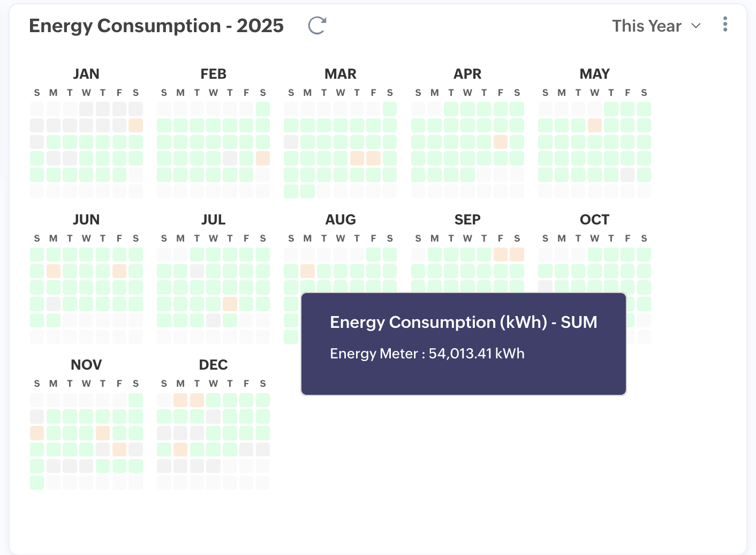Screen dimensions: 756x555
Task: Click the orange November 9 day cell
Action: 37,433
